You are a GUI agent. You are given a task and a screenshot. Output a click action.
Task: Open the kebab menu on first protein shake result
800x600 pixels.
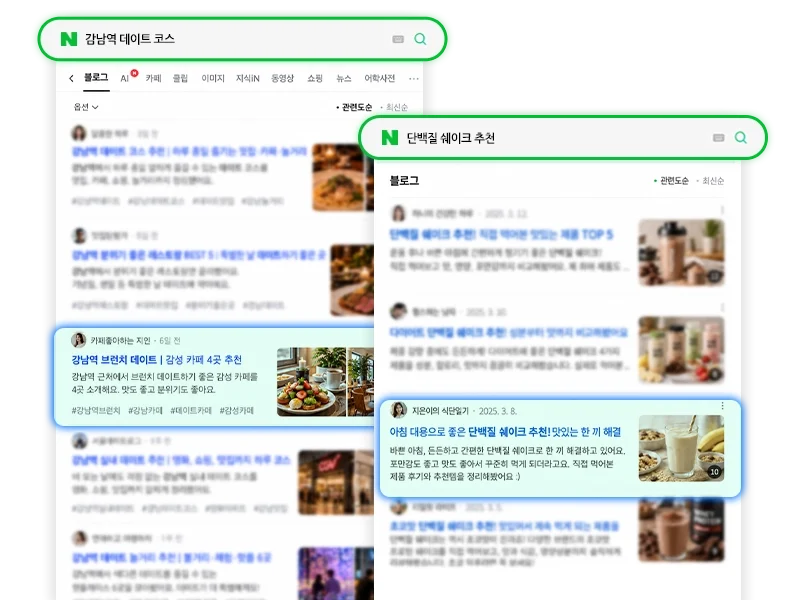coord(722,210)
